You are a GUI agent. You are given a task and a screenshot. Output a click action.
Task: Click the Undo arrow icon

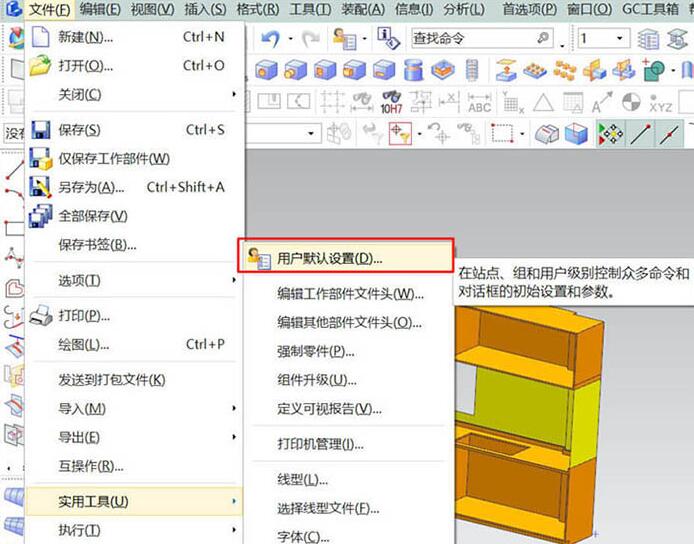tap(269, 39)
